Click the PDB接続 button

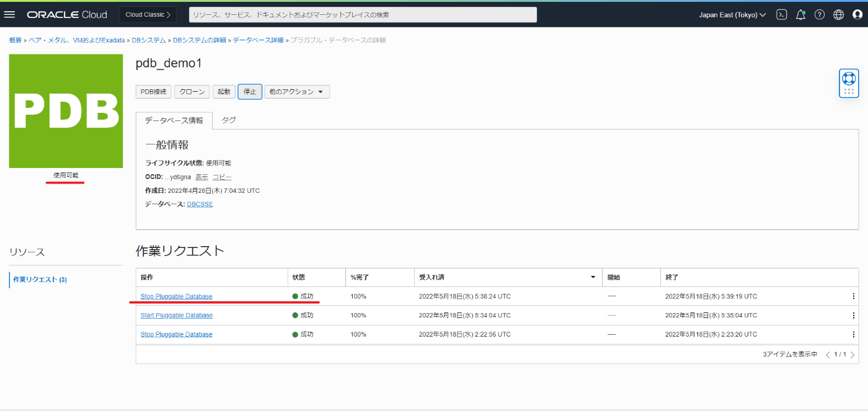pyautogui.click(x=154, y=92)
